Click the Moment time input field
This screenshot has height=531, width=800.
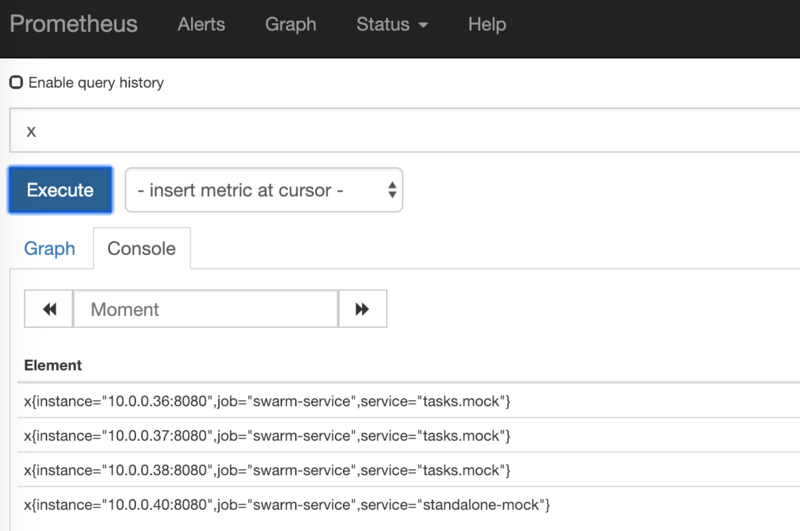click(x=206, y=309)
